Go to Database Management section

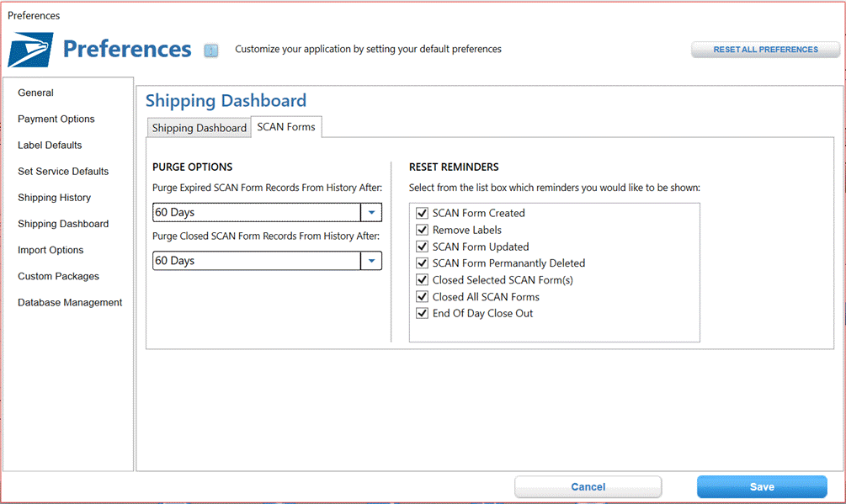coord(70,302)
